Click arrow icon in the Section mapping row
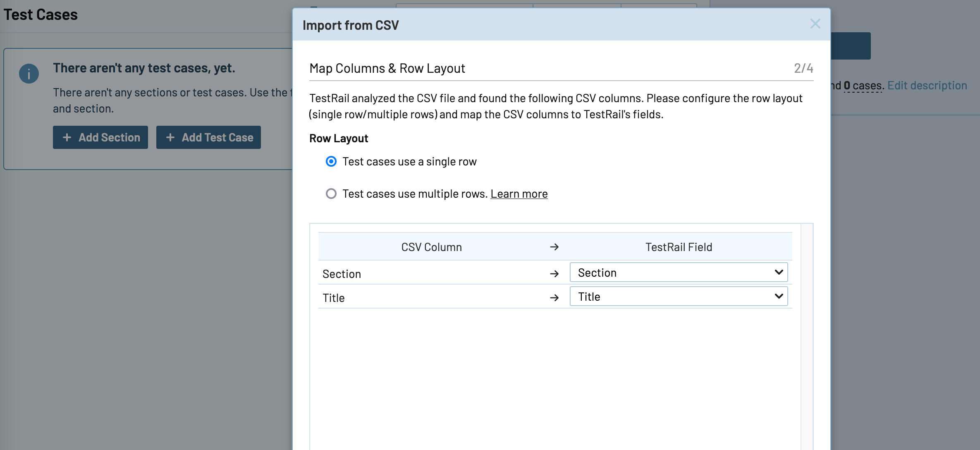The image size is (980, 450). [555, 274]
